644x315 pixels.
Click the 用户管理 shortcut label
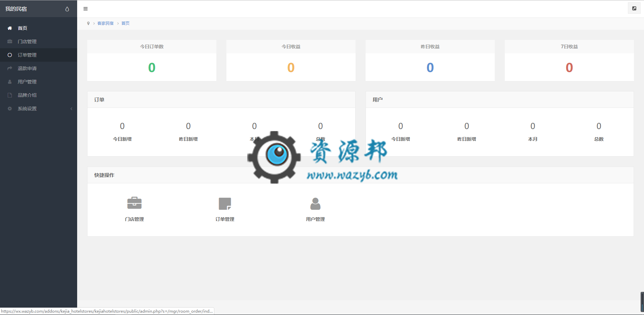pos(315,219)
